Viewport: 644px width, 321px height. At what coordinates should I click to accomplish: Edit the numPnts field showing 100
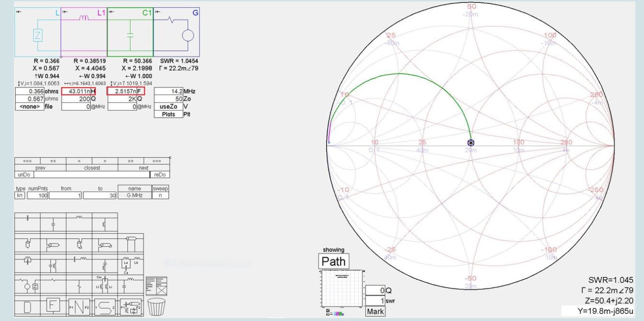(37, 195)
